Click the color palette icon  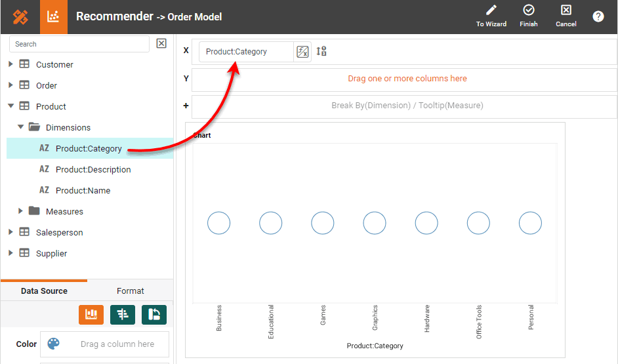[x=54, y=344]
